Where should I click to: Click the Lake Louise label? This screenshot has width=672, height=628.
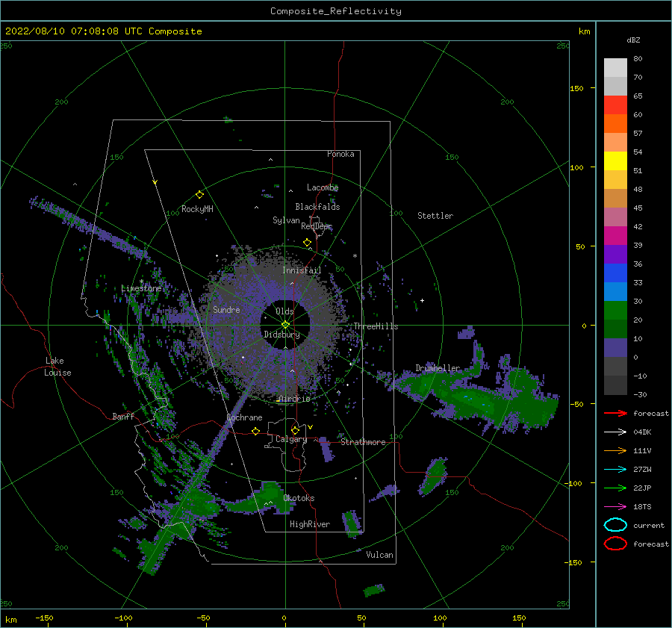tap(57, 367)
